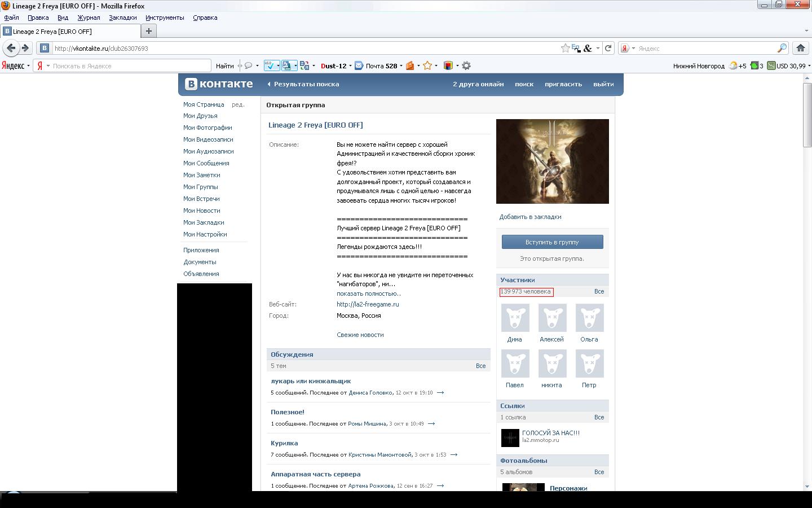Open discussion 'лукарь или кинжальщик'
The image size is (812, 508).
pyautogui.click(x=311, y=381)
